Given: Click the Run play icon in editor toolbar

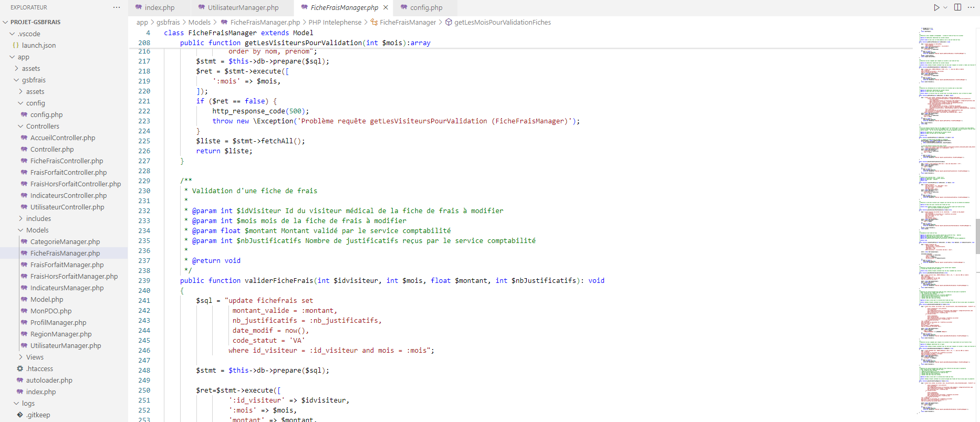Looking at the screenshot, I should coord(936,7).
